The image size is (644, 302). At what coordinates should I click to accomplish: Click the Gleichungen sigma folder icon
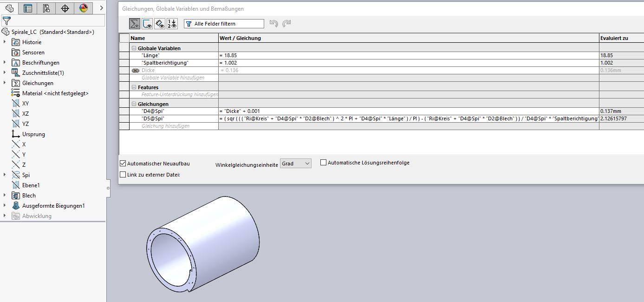(x=16, y=83)
